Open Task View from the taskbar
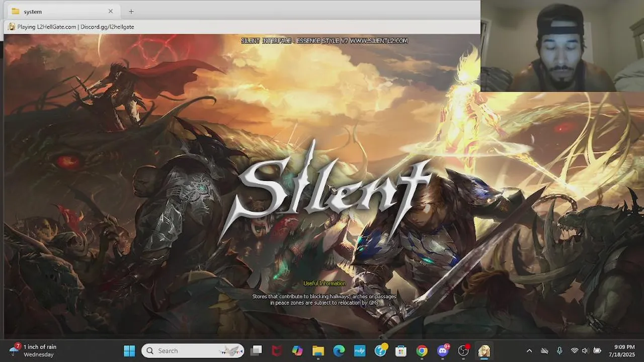Image resolution: width=644 pixels, height=362 pixels. (257, 350)
